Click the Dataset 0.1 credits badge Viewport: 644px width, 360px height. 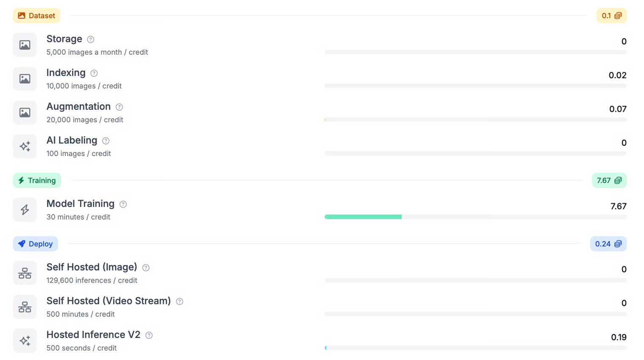[x=611, y=16]
